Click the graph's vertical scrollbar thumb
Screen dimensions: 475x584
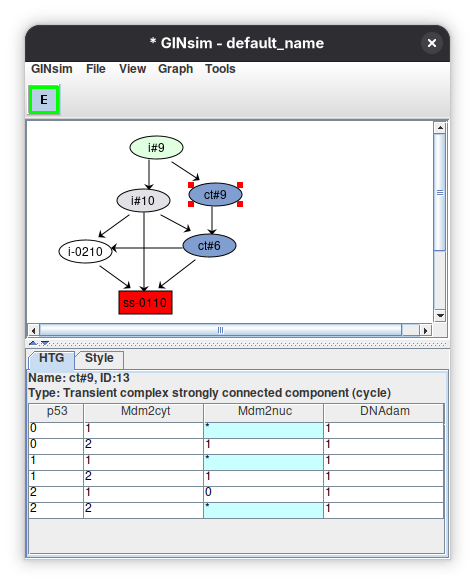[440, 192]
